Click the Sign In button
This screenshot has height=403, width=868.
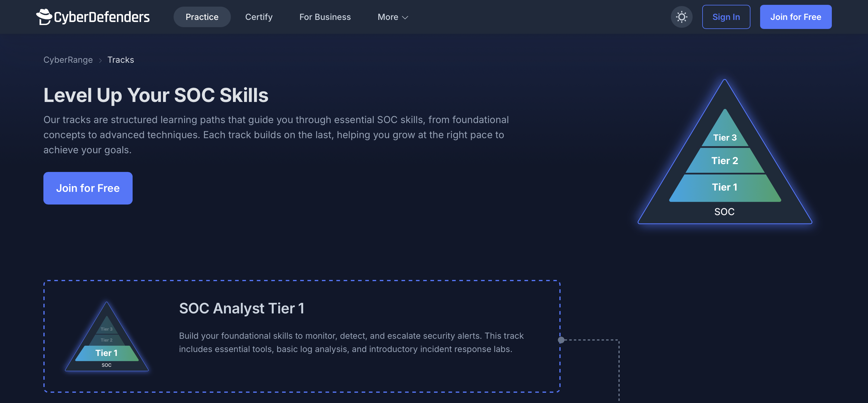click(726, 17)
